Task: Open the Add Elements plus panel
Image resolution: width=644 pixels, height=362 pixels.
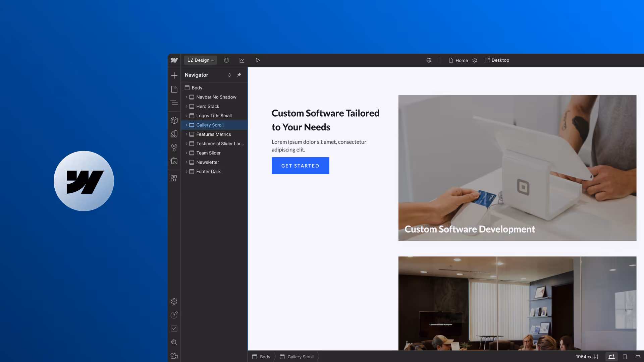Action: [174, 75]
